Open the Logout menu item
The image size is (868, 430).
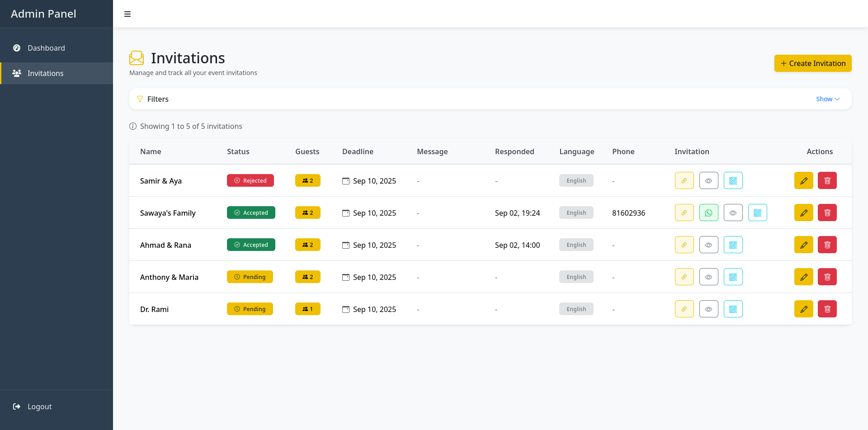tap(39, 406)
